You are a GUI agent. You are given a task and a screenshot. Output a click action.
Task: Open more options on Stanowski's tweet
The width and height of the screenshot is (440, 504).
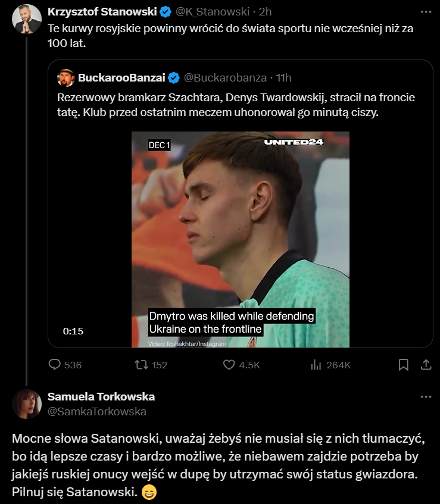[x=426, y=12]
